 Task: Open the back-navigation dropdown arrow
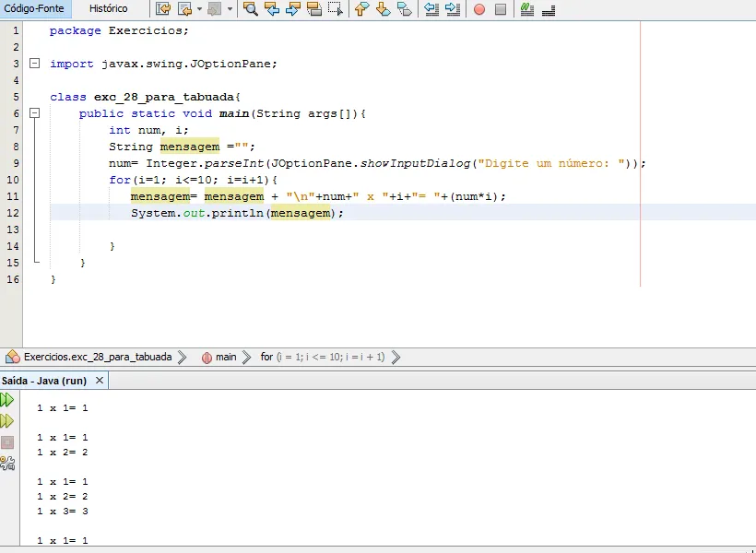click(199, 9)
